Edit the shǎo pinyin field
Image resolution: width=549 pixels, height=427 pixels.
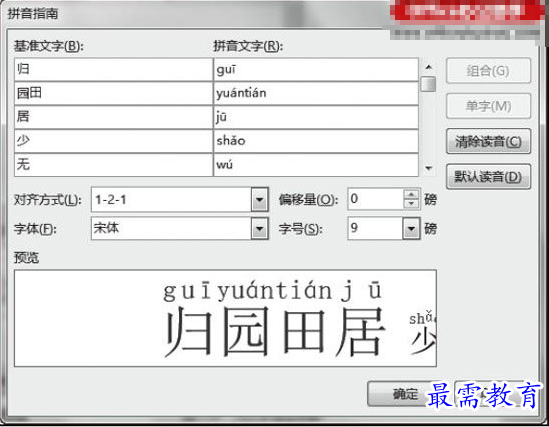click(316, 141)
